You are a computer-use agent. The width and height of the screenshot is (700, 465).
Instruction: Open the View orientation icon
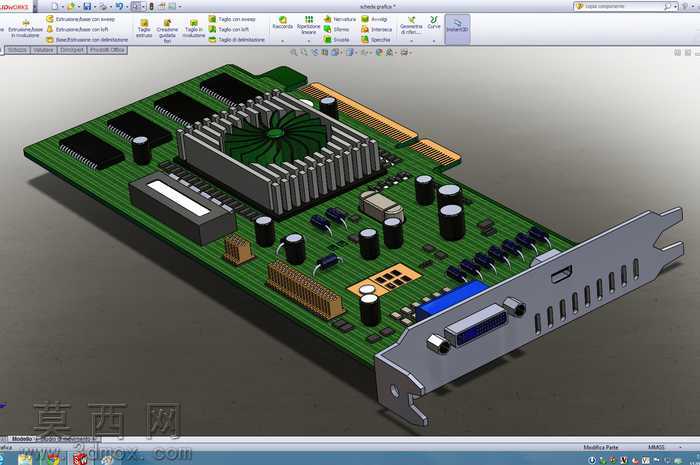[x=335, y=53]
